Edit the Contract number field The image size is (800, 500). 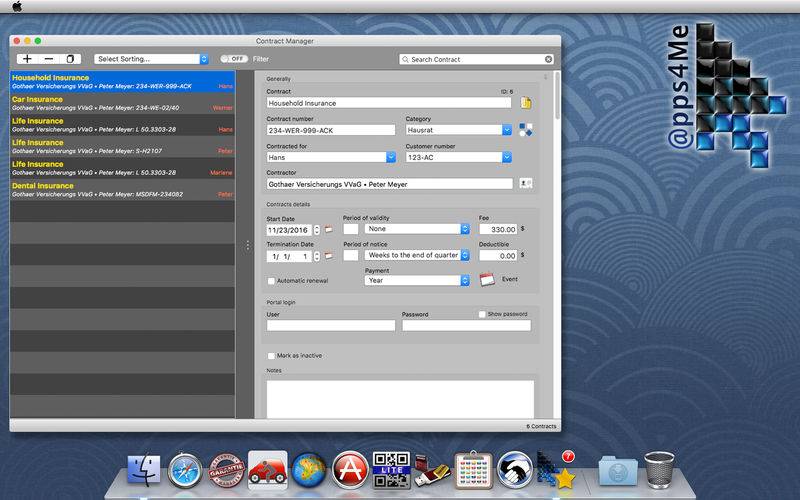tap(331, 130)
